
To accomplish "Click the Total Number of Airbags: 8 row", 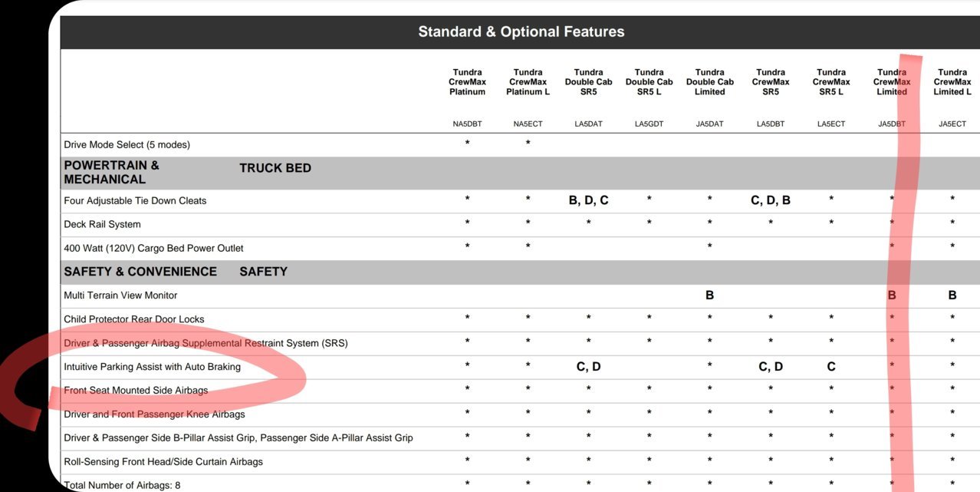I will pyautogui.click(x=521, y=485).
